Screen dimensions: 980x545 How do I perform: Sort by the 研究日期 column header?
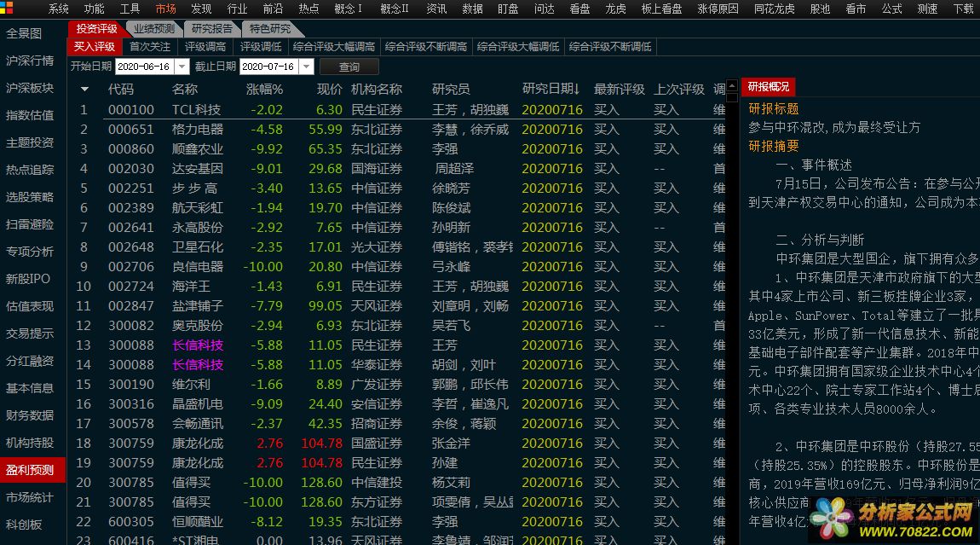(551, 90)
